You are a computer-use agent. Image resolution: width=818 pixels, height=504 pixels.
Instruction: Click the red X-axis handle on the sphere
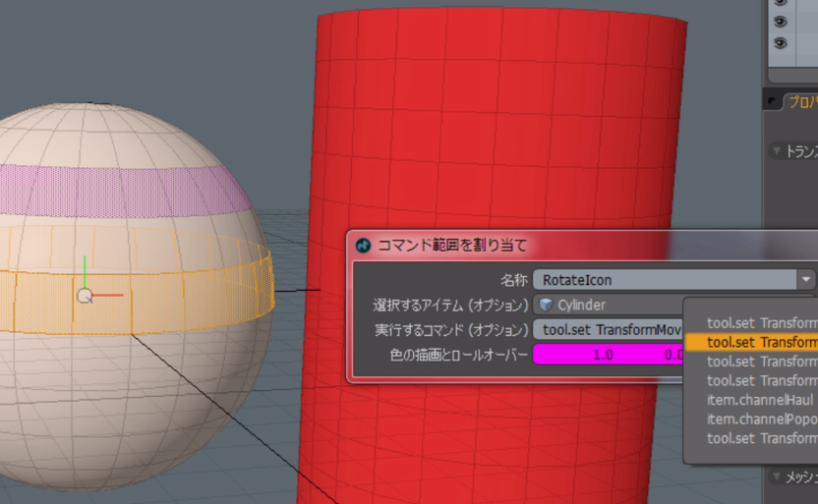click(x=112, y=295)
